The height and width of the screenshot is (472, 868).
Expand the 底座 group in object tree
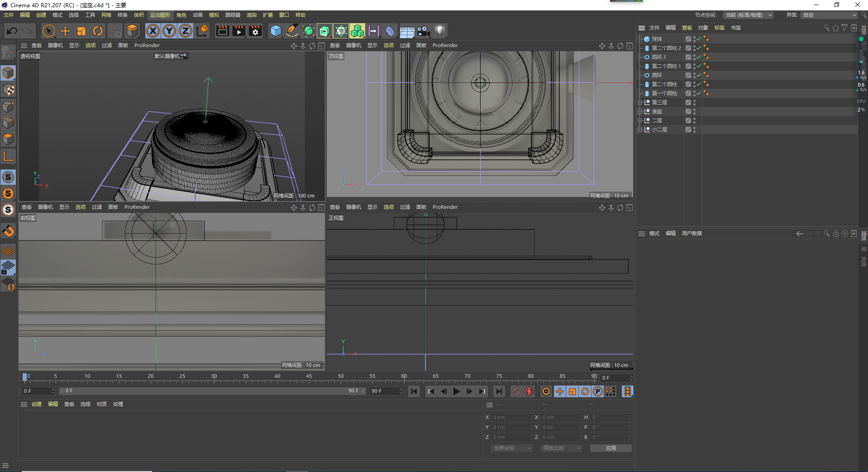[x=640, y=111]
